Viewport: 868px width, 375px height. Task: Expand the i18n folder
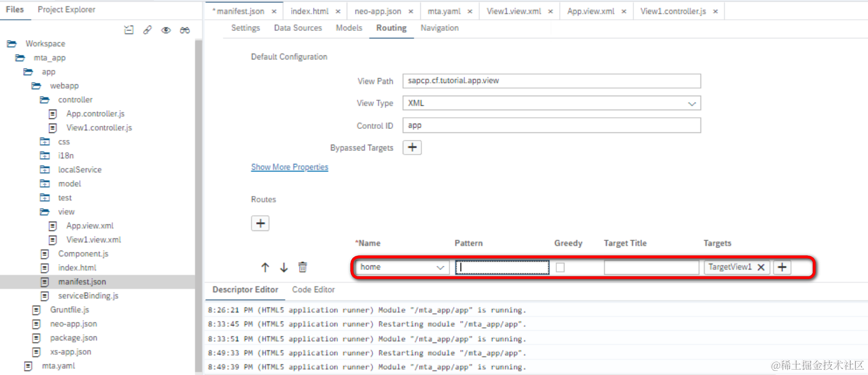[x=44, y=156]
